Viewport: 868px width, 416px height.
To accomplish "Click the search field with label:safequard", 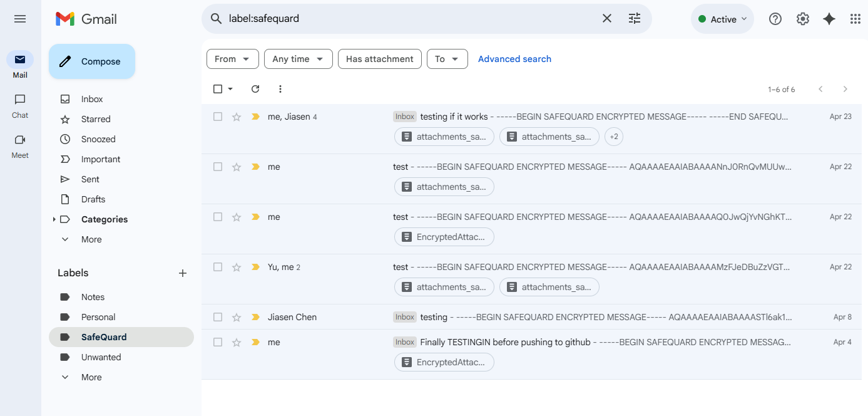I will (x=410, y=19).
